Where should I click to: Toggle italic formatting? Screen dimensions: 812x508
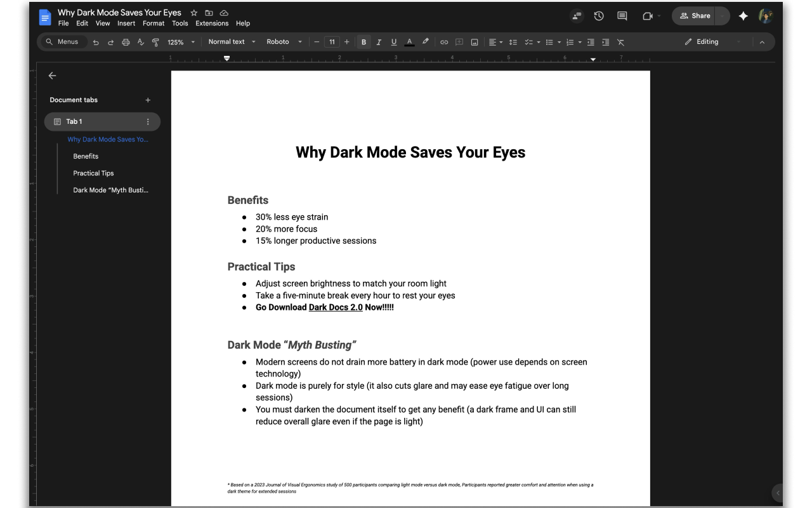click(x=379, y=42)
